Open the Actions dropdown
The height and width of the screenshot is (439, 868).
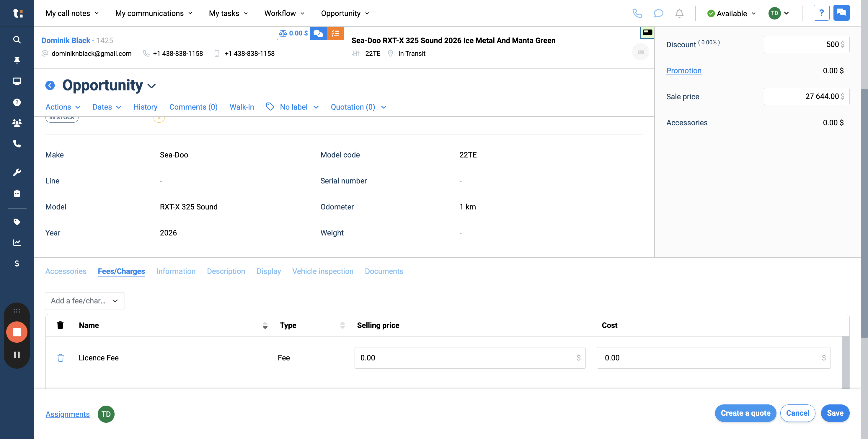pos(63,107)
